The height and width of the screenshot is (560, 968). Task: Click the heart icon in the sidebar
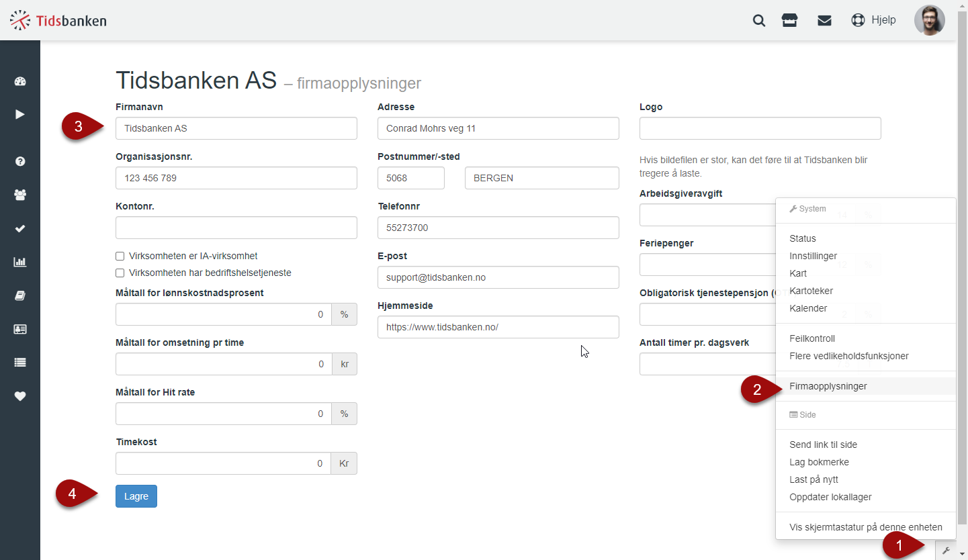[20, 396]
